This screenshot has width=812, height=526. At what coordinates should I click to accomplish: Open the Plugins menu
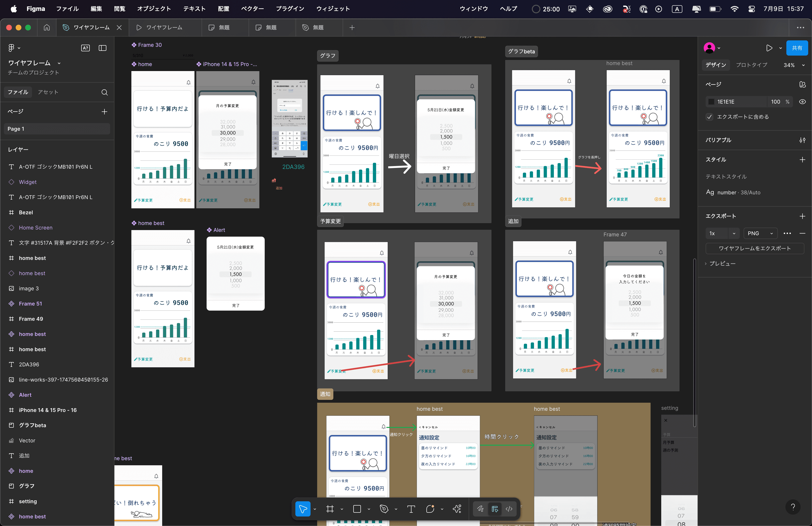(x=290, y=9)
